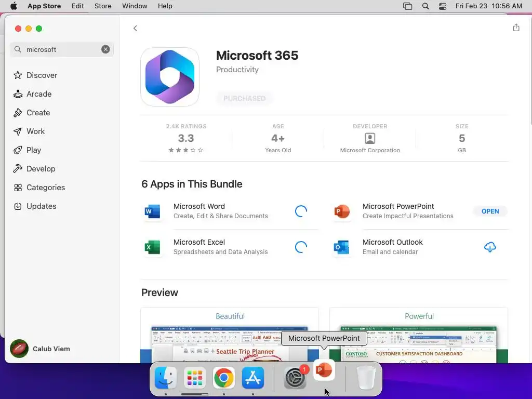
Task: Click the Microsoft Excel bundle title
Action: pos(199,242)
